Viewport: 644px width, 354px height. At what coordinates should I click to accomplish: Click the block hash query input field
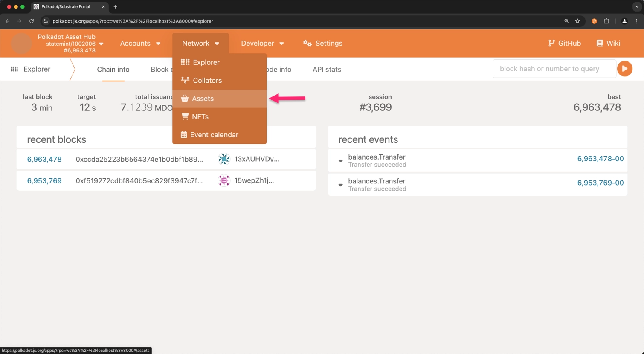554,69
